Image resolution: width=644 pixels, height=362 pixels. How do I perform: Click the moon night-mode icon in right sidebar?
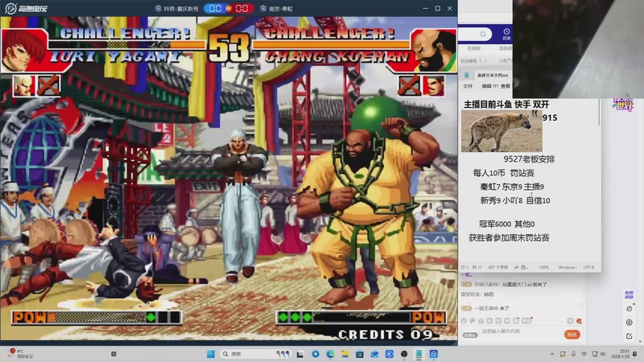629,309
